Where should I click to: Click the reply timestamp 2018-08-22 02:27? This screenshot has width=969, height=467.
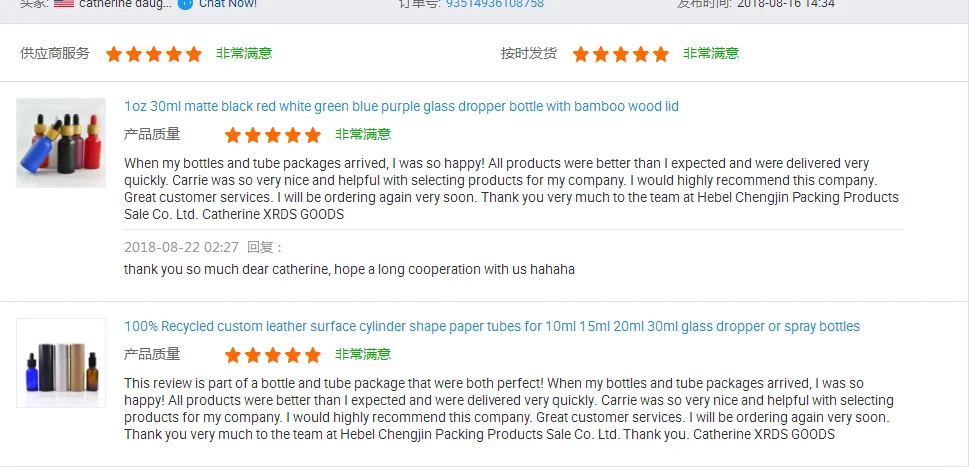coord(181,247)
